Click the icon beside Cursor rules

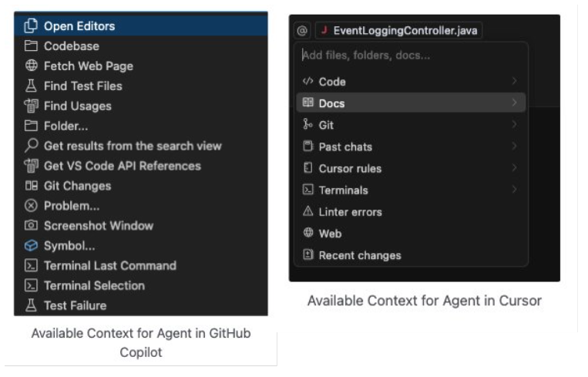[x=308, y=167]
